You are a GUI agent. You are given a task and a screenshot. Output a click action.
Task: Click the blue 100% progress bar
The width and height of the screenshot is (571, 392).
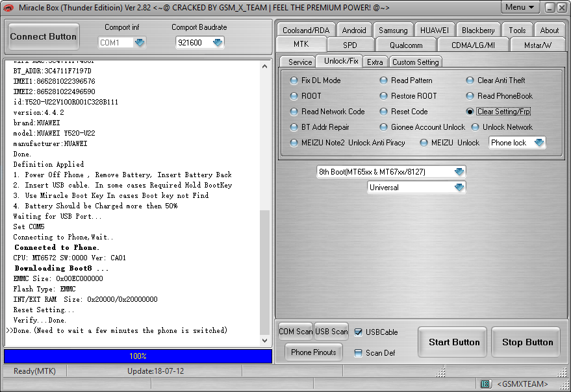click(138, 356)
